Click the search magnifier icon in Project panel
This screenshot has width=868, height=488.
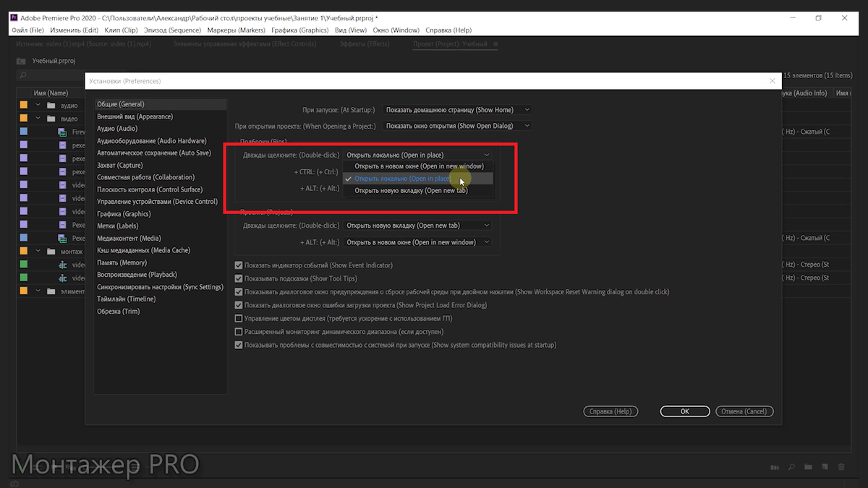(22, 75)
